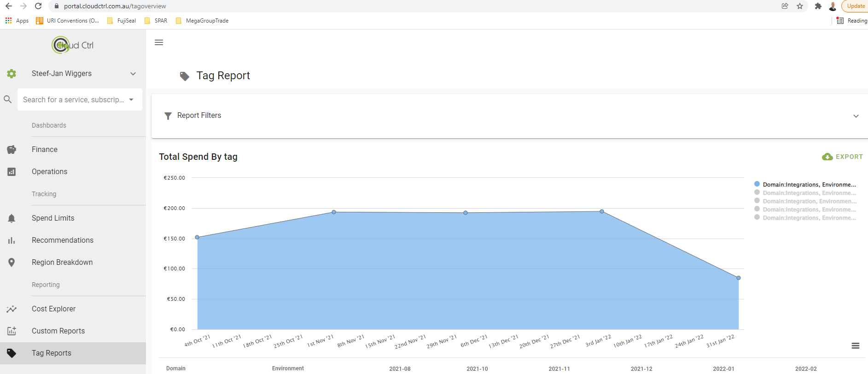Open Recommendations from the sidebar
Viewport: 868px width, 374px height.
pyautogui.click(x=62, y=240)
